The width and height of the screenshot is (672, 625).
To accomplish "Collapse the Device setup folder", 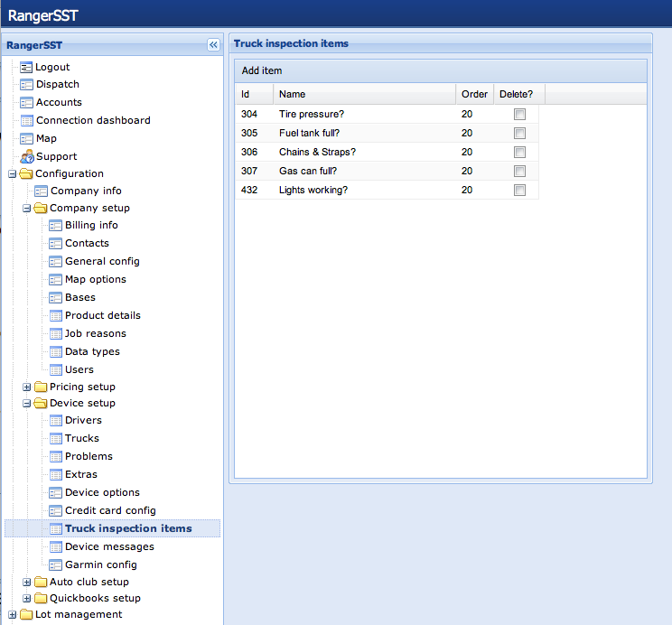I will pos(27,403).
